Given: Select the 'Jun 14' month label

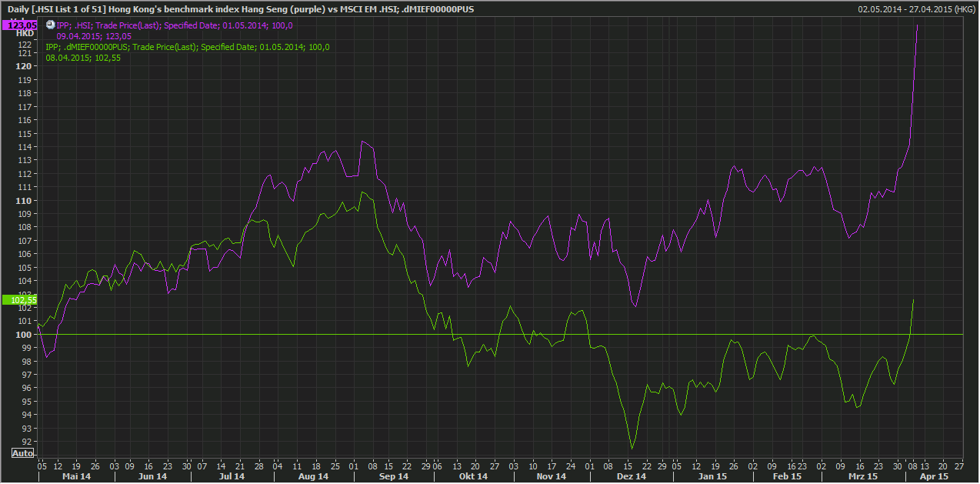Looking at the screenshot, I should (x=154, y=476).
